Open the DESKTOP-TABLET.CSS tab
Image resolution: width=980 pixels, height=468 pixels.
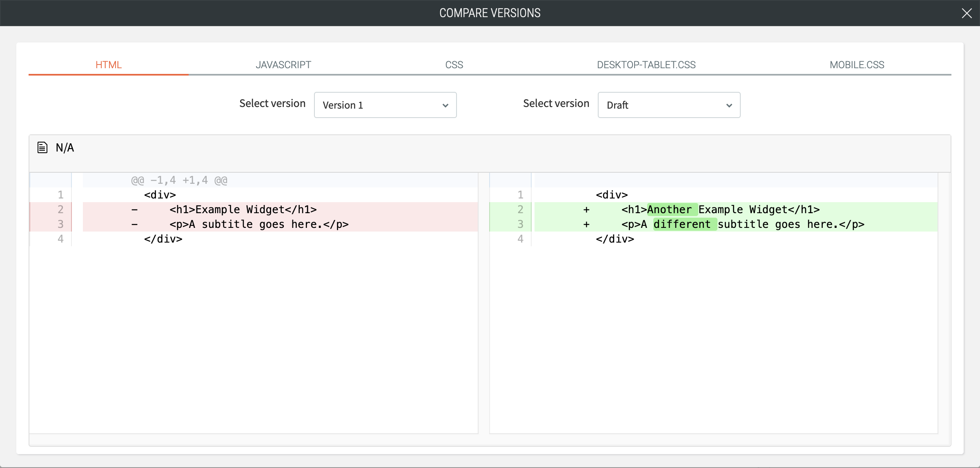646,65
